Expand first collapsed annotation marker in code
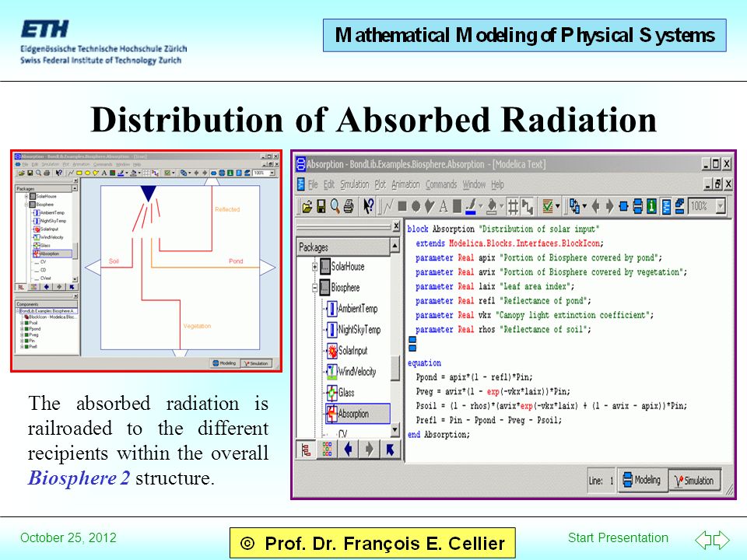Screen dimensions: 747x560 coord(412,340)
